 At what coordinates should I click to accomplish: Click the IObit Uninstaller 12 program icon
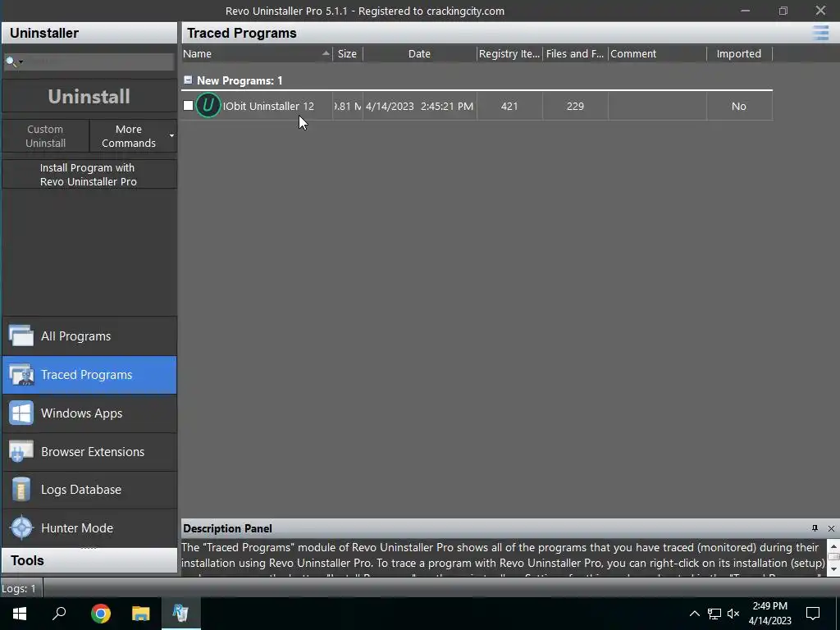tap(208, 105)
